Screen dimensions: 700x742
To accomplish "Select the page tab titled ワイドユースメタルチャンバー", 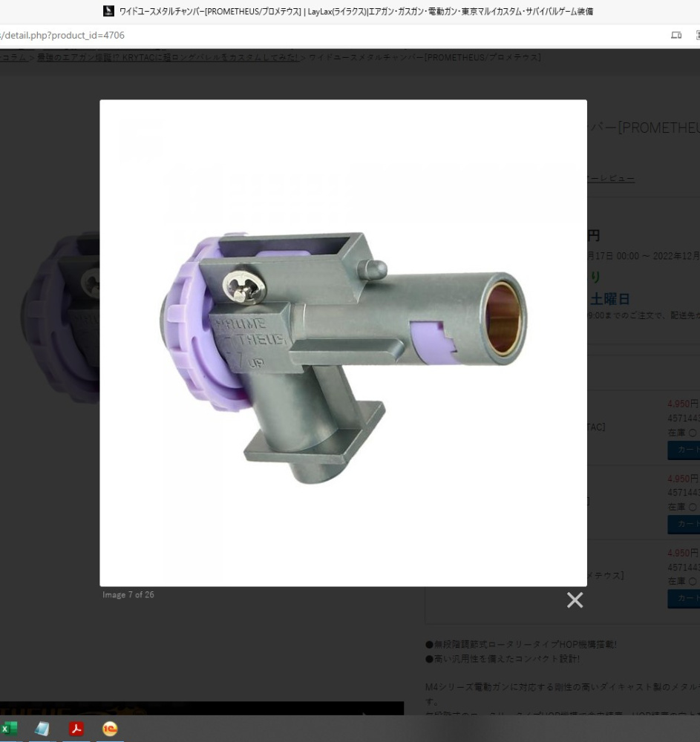I will [348, 11].
